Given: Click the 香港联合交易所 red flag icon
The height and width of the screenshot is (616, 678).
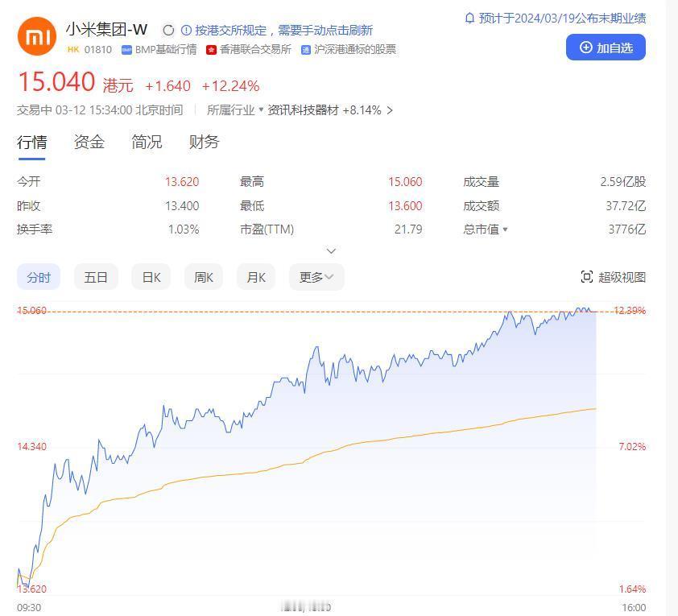Looking at the screenshot, I should tap(211, 50).
